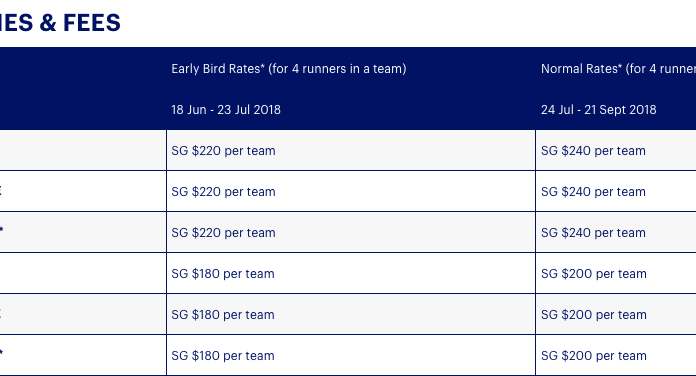This screenshot has height=376, width=696.
Task: Click middle 'SG $180 per team' early bird cell
Action: click(x=223, y=315)
